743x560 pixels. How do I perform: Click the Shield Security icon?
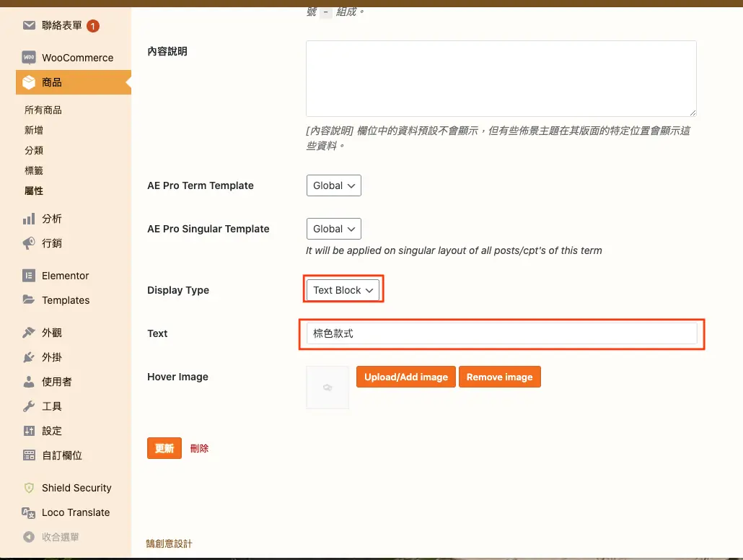pyautogui.click(x=29, y=487)
